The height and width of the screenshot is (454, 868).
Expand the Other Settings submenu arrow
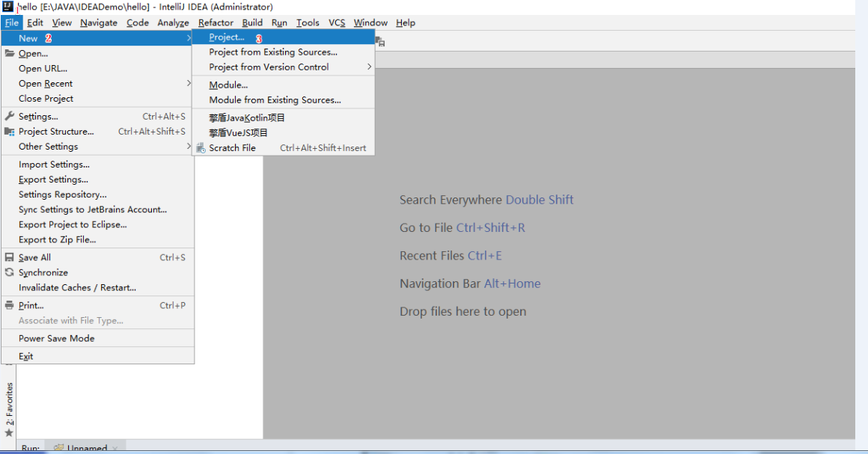click(x=189, y=146)
